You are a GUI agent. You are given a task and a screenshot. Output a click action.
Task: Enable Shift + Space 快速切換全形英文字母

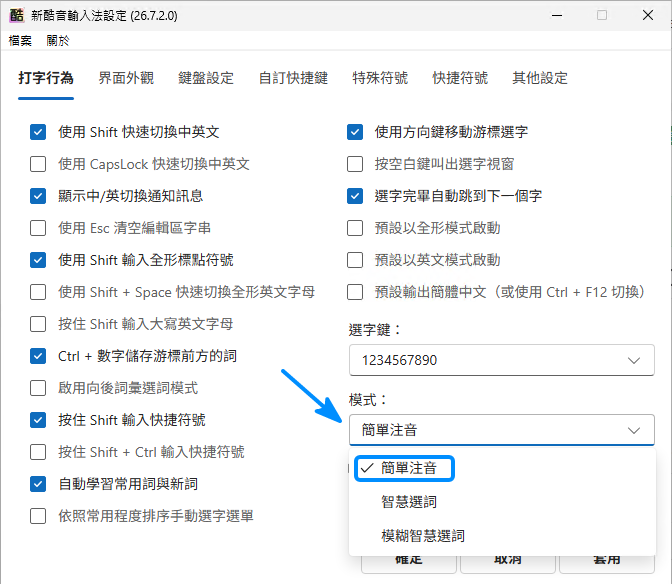tap(38, 292)
